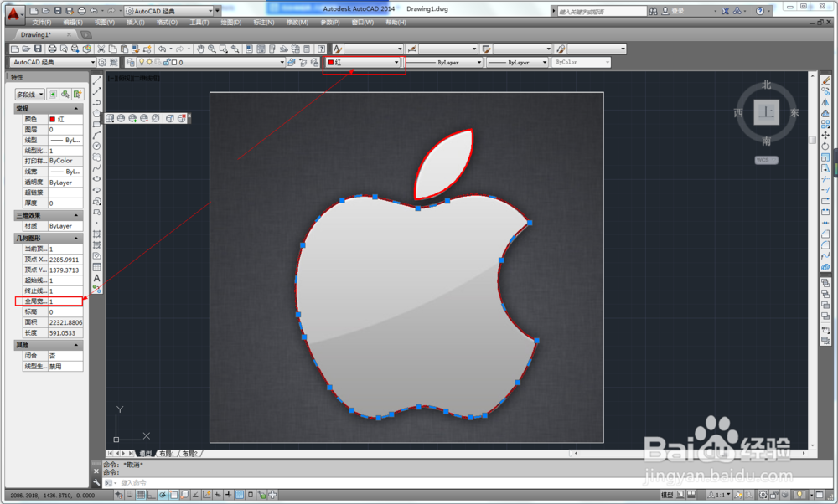Image resolution: width=838 pixels, height=504 pixels.
Task: Select the Hatch tool
Action: [x=96, y=234]
